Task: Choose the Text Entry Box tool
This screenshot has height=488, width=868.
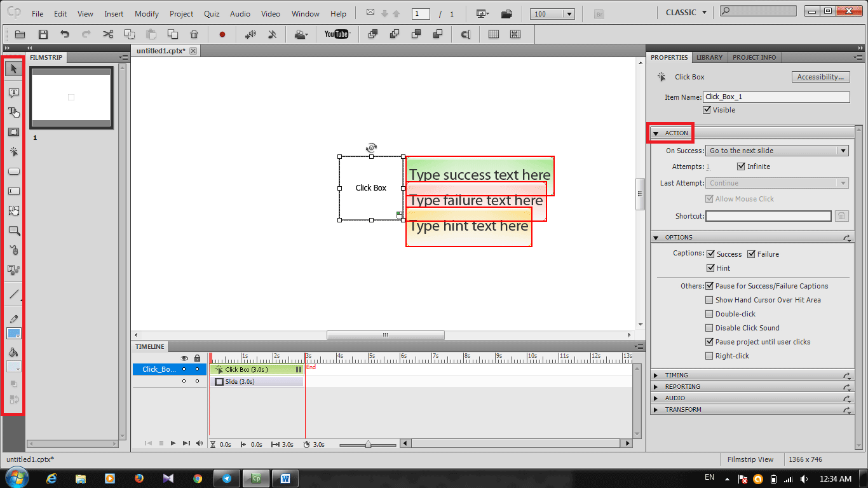Action: (13, 191)
